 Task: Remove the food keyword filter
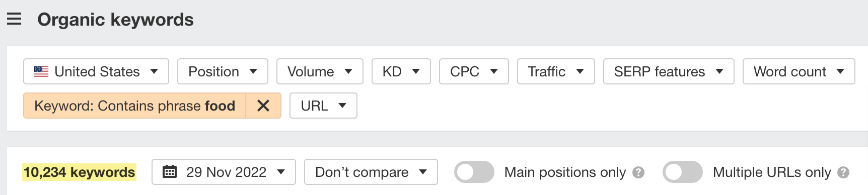point(263,106)
